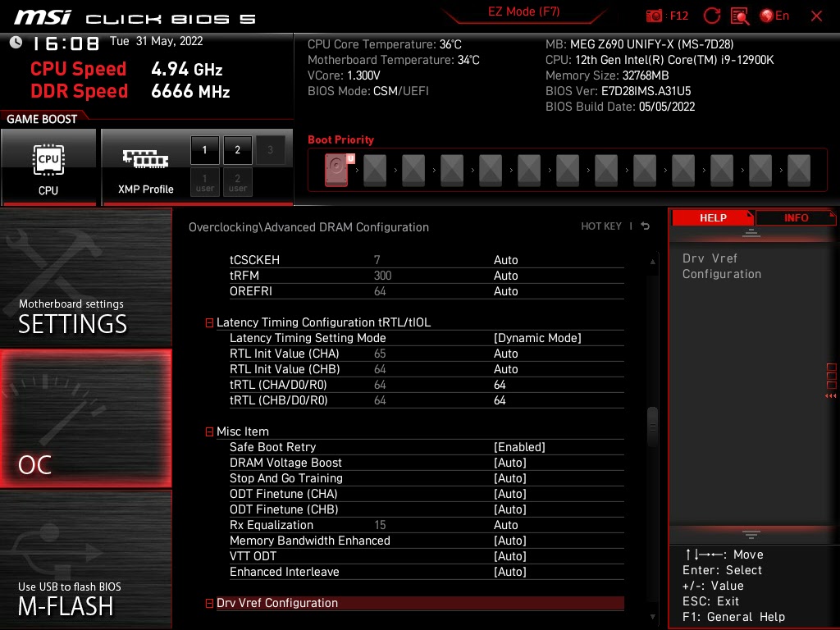Viewport: 840px width, 630px height.
Task: Change language with the En globe icon
Action: (774, 16)
